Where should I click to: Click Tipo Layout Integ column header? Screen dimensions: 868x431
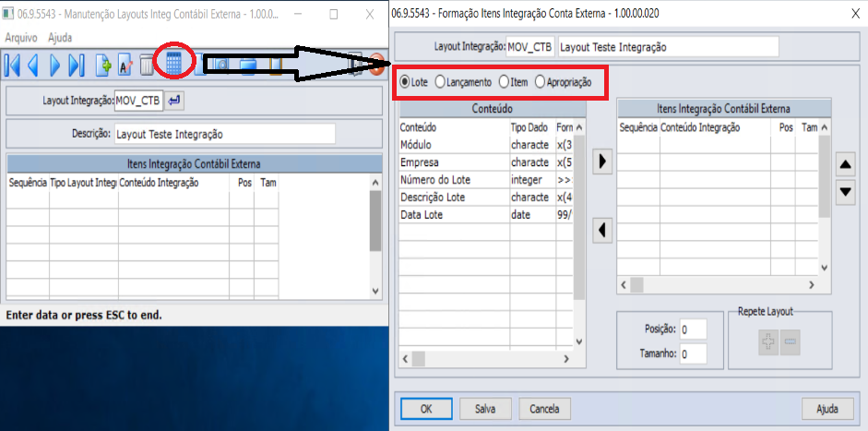coord(84,183)
